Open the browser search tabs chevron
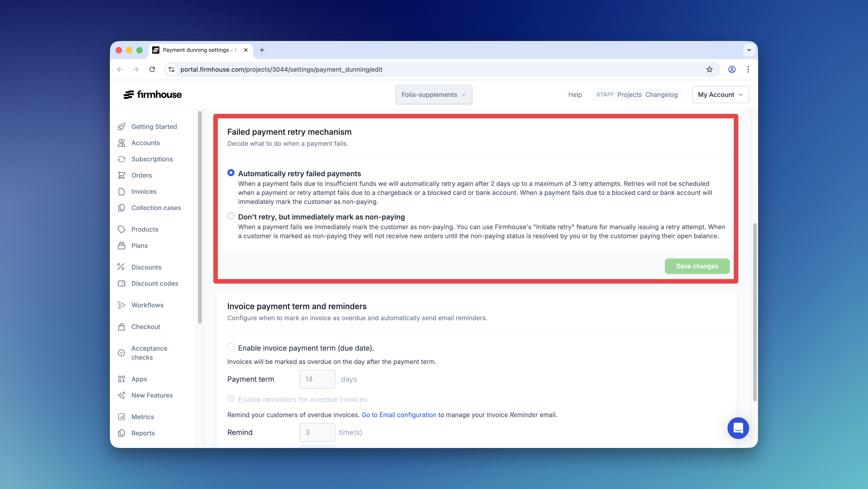868x489 pixels. pos(749,50)
